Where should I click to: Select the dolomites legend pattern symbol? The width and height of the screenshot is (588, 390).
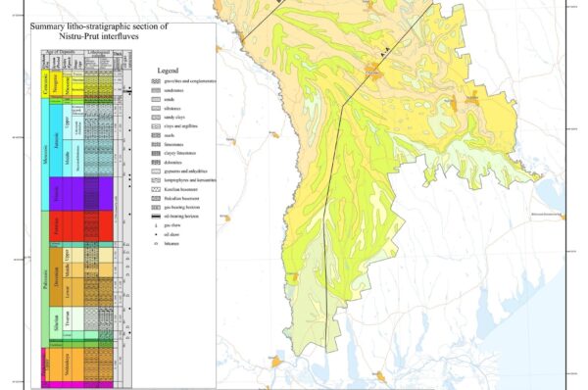point(156,163)
